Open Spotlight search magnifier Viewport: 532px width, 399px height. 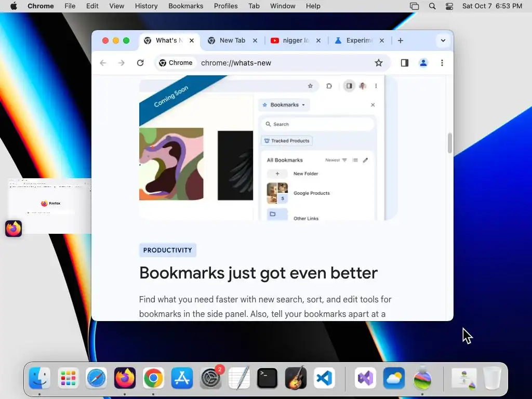click(x=432, y=6)
